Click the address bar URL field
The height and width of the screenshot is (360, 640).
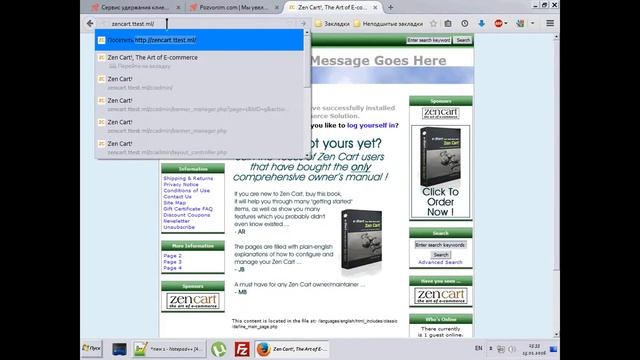tap(200, 24)
